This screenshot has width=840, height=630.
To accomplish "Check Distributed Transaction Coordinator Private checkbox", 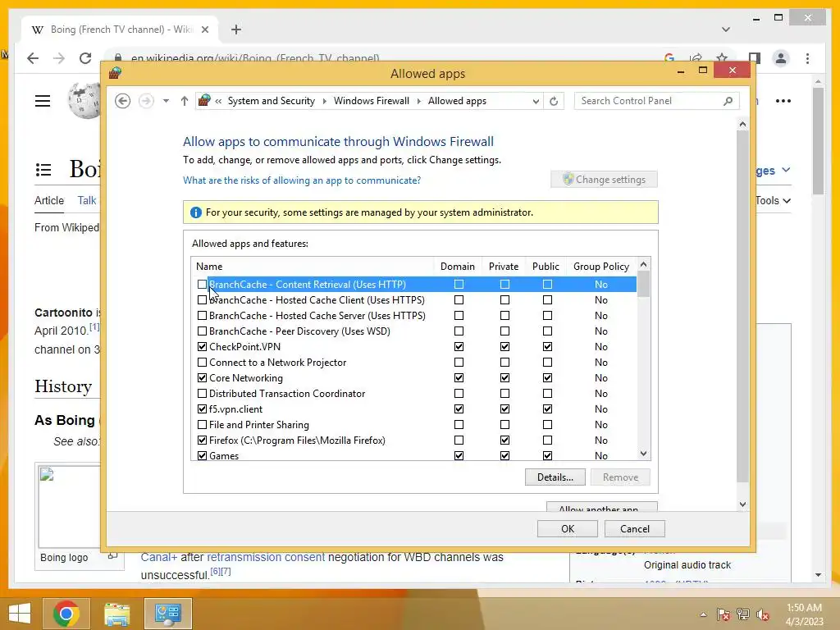I will [x=504, y=394].
